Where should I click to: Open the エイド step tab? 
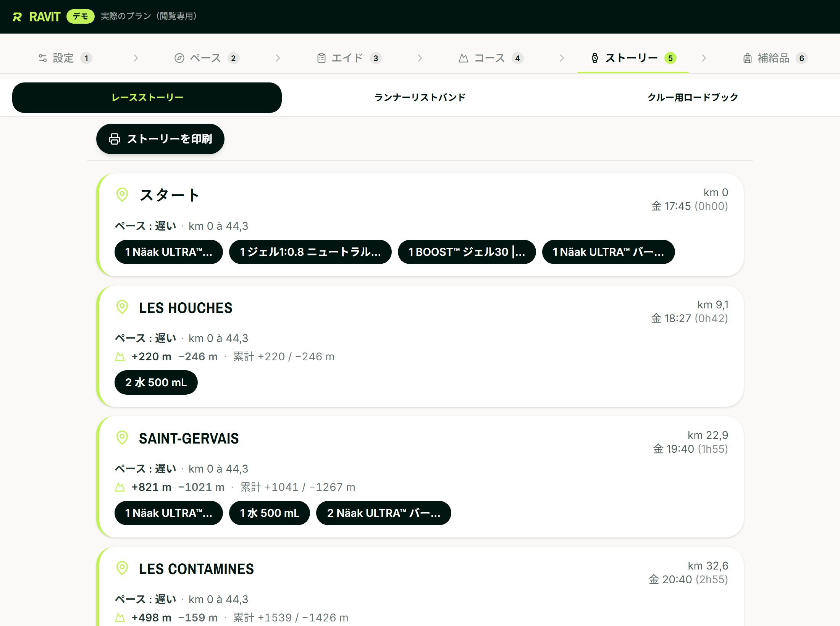[x=349, y=58]
